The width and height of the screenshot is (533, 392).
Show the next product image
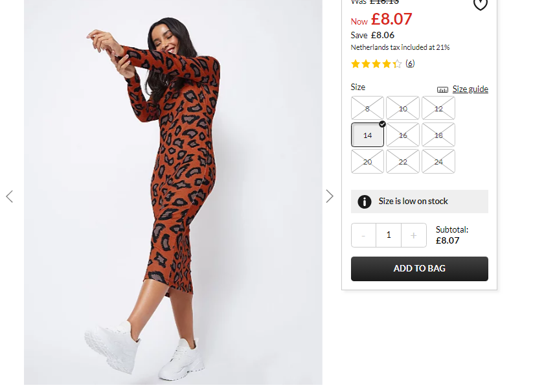click(330, 196)
